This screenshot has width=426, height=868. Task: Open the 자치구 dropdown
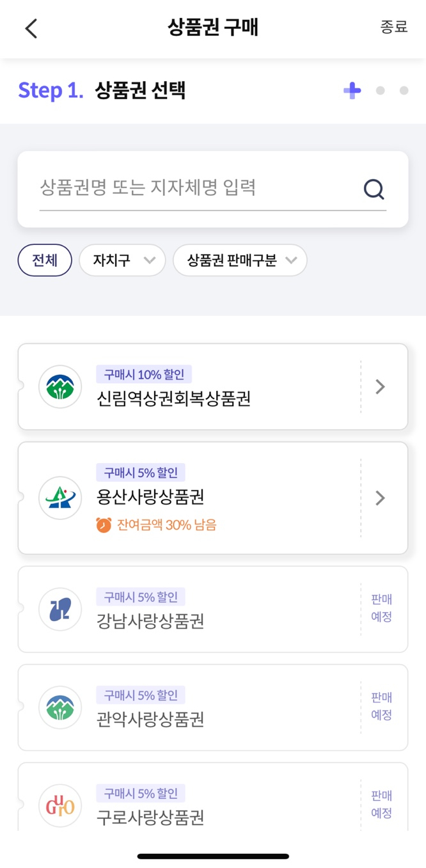click(x=122, y=260)
